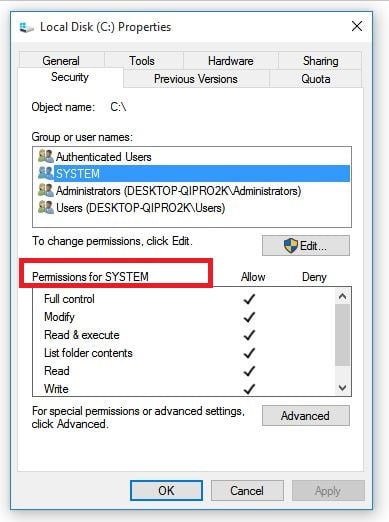
Task: Click the Local Disk drive icon in title bar
Action: point(27,27)
